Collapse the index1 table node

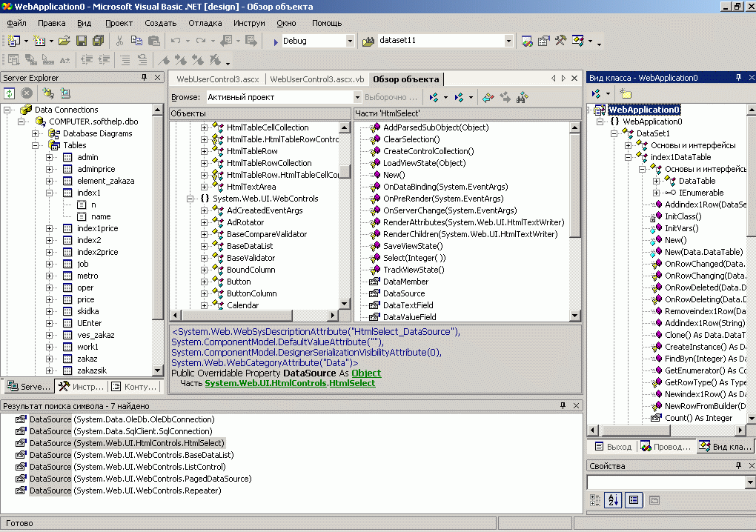tap(49, 193)
